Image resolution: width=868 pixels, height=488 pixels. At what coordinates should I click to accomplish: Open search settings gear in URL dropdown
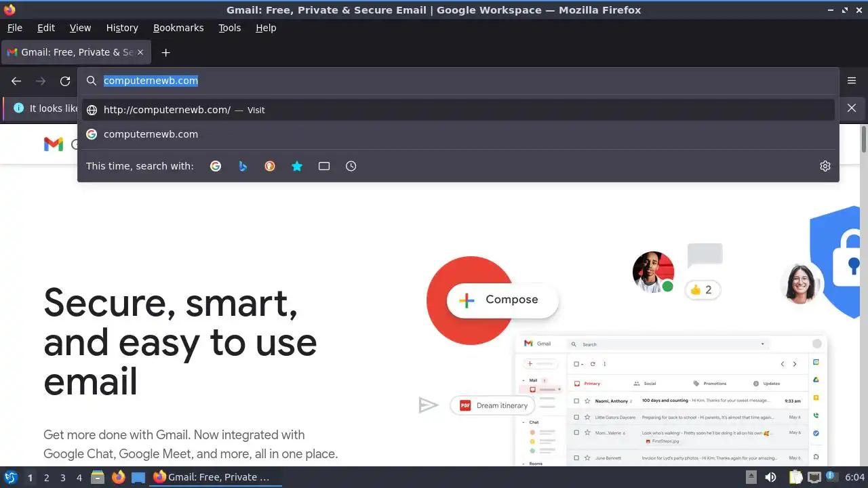(825, 166)
